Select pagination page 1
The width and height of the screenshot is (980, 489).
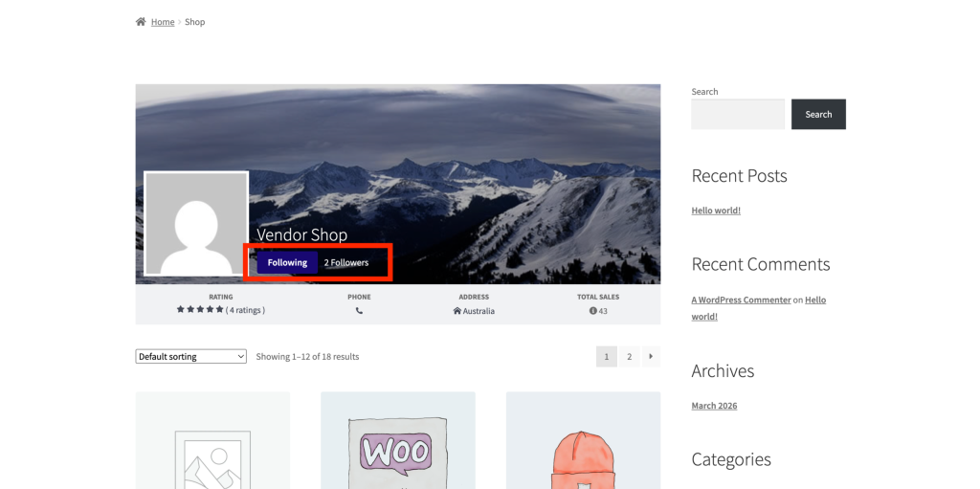(606, 356)
